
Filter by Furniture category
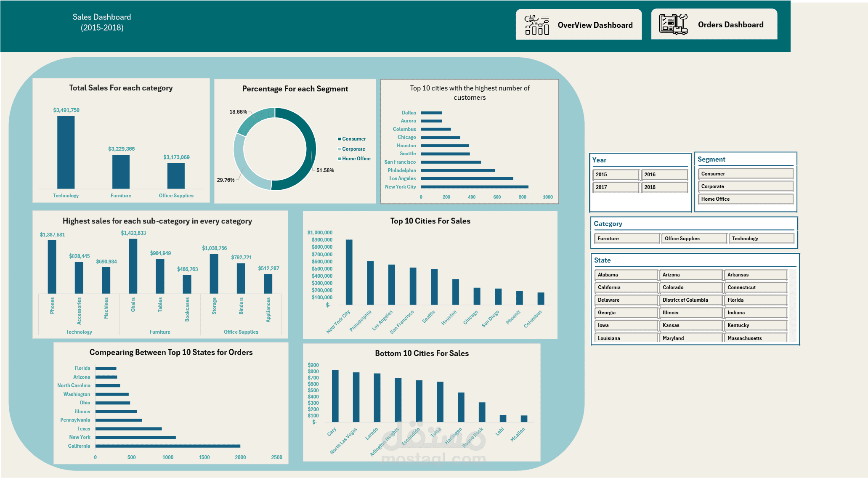(x=626, y=239)
